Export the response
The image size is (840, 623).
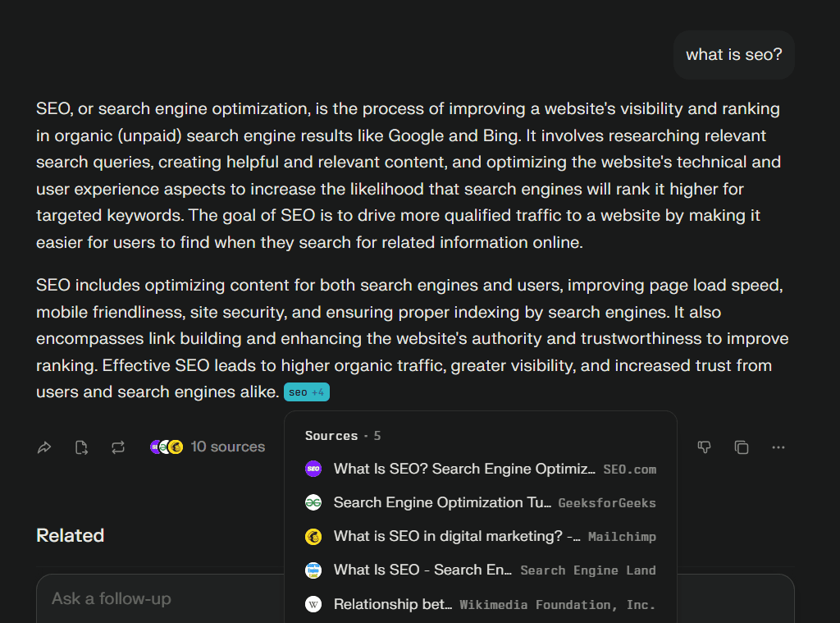tap(80, 447)
